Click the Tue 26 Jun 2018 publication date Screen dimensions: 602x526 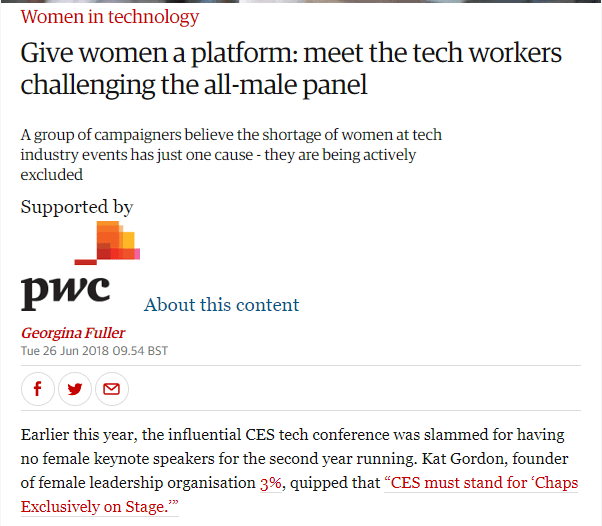pyautogui.click(x=94, y=351)
